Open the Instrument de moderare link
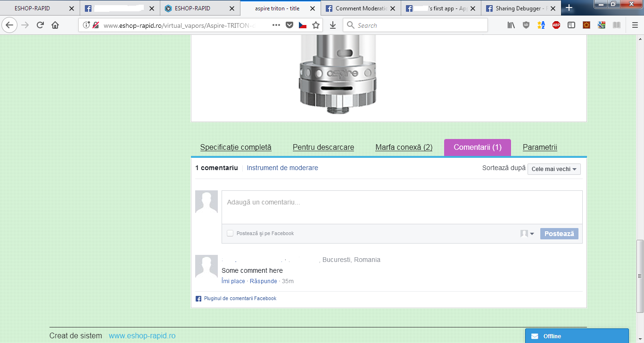 coord(282,168)
